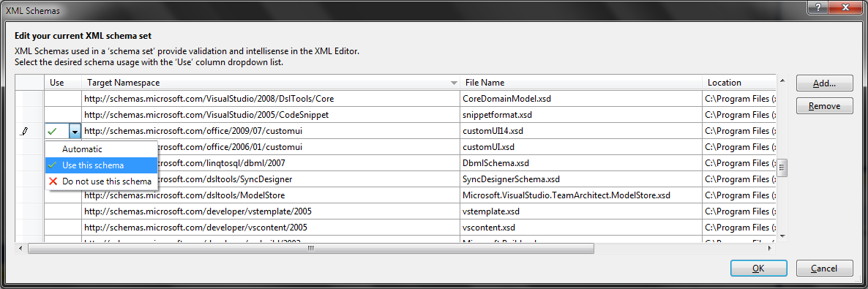The height and width of the screenshot is (289, 868).
Task: Select the Automatic option in the dropdown
Action: pos(82,149)
